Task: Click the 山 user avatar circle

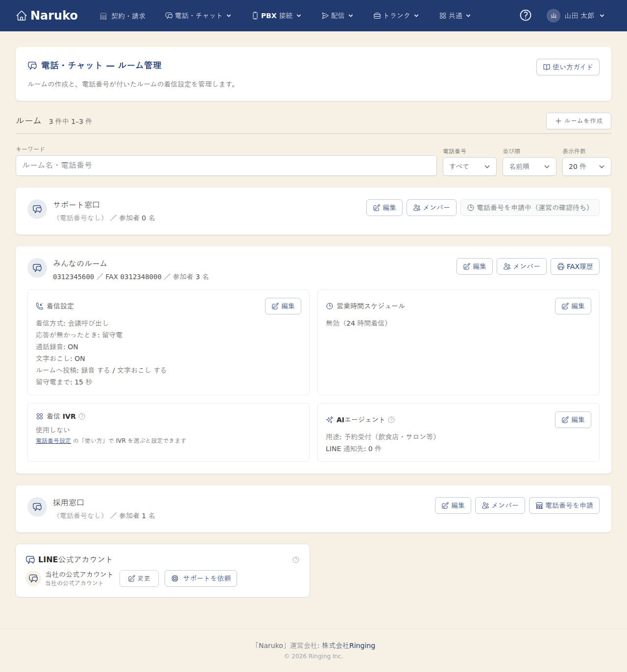Action: click(554, 16)
